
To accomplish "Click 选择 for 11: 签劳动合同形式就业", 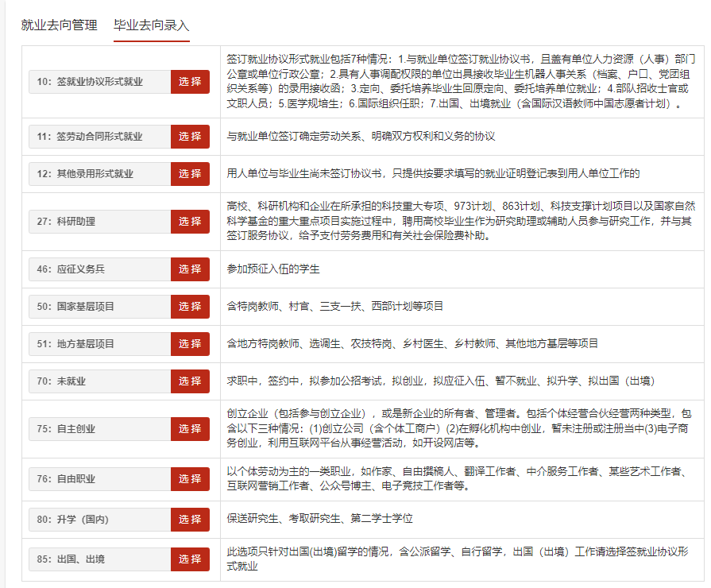I will coord(190,137).
